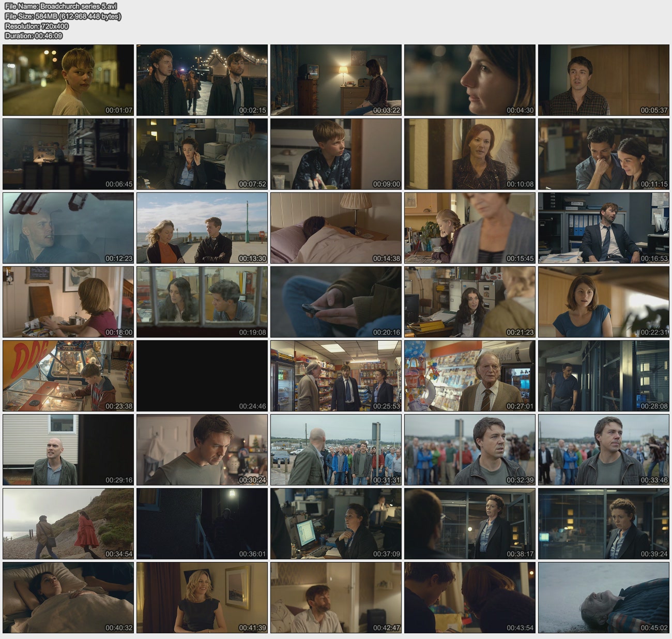Open the shop interior frame at 00:25:53
Viewport: 672px width, 639px height.
click(336, 376)
